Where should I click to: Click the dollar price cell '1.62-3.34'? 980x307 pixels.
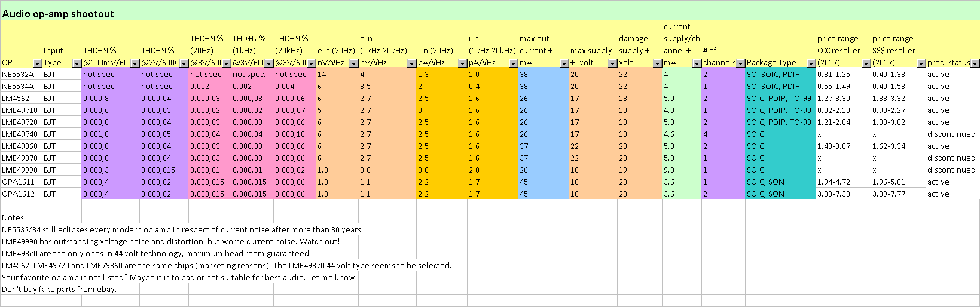point(898,146)
